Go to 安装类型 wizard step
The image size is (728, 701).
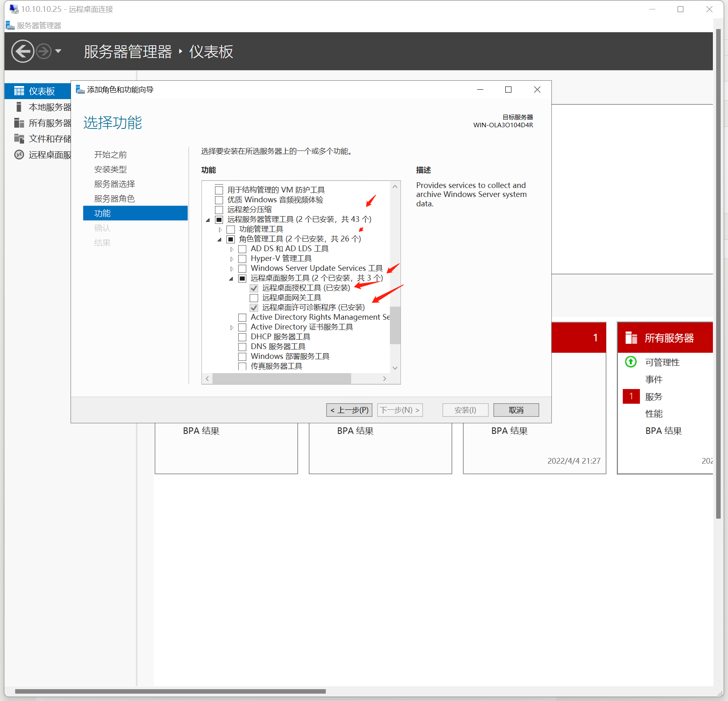pyautogui.click(x=110, y=169)
